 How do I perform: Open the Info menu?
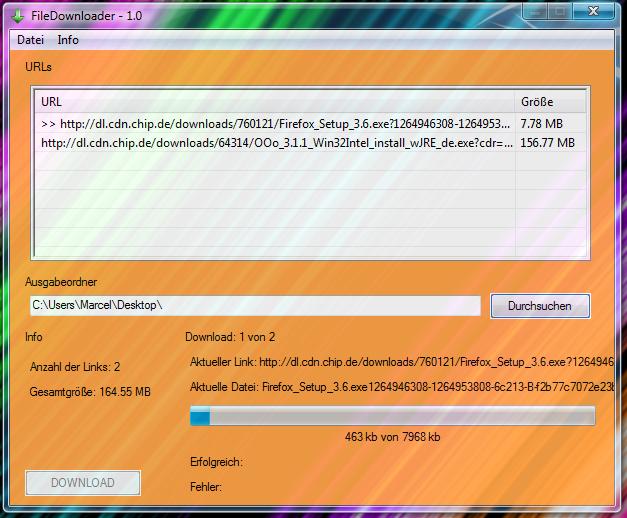[68, 40]
